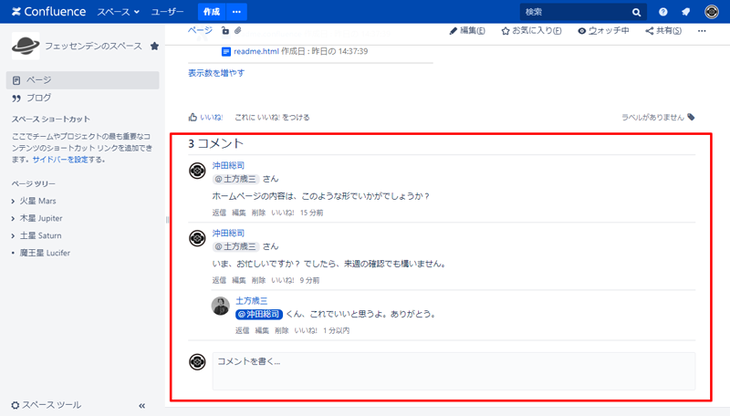This screenshot has height=416, width=730.
Task: Click 表示数を増やす show more link
Action: [216, 73]
